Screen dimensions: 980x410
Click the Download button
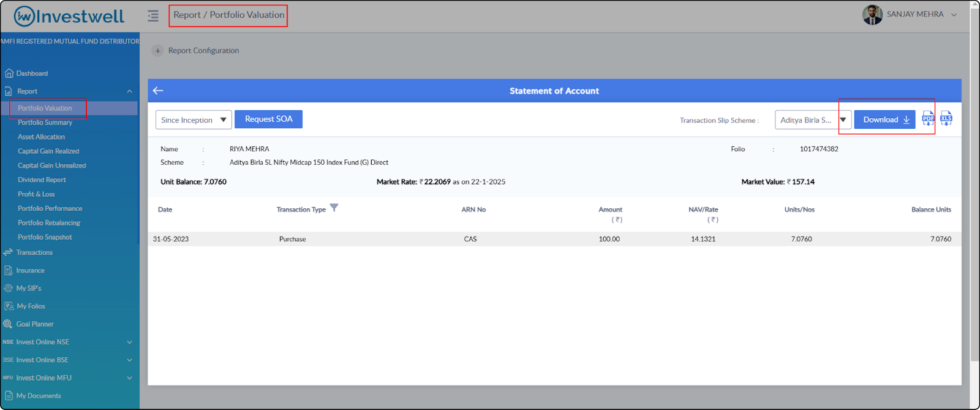[x=885, y=120]
